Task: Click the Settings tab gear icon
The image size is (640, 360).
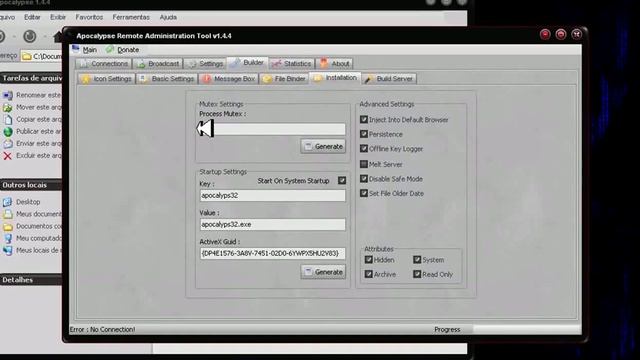Action: (193, 64)
